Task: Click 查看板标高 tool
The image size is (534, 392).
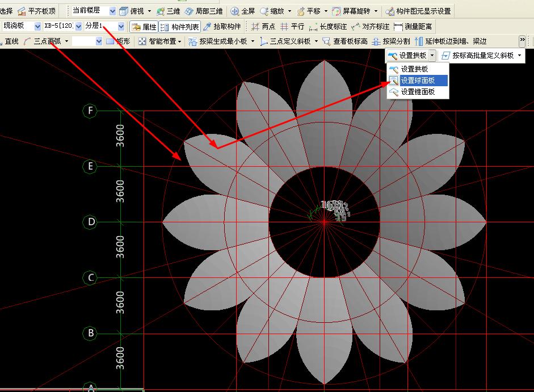Action: [x=345, y=41]
